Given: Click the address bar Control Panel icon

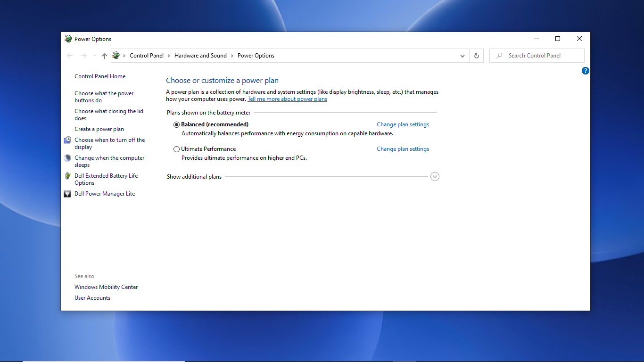Looking at the screenshot, I should click(x=116, y=56).
